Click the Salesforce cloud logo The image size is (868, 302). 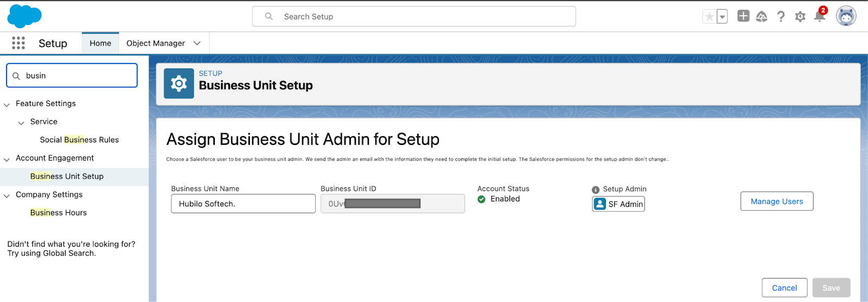click(x=24, y=16)
